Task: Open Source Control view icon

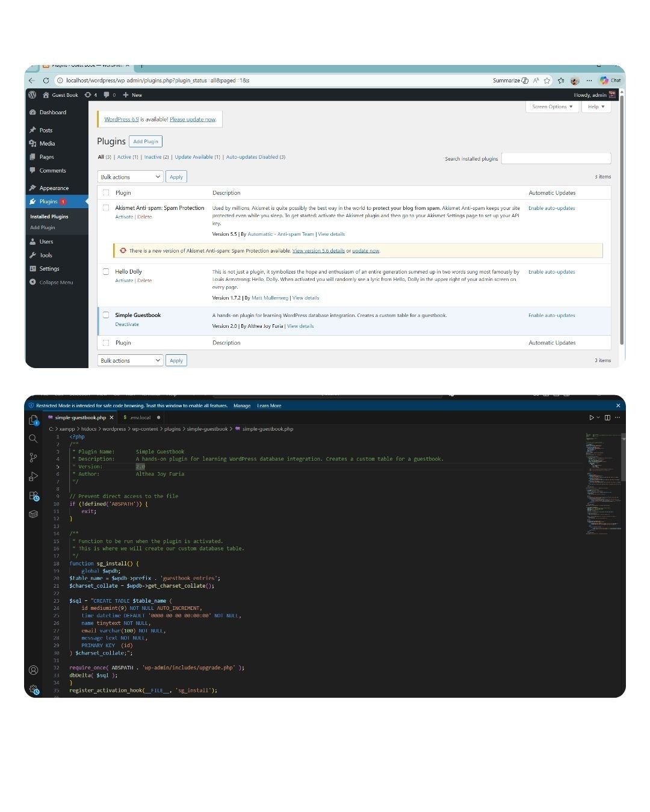Action: 34,458
